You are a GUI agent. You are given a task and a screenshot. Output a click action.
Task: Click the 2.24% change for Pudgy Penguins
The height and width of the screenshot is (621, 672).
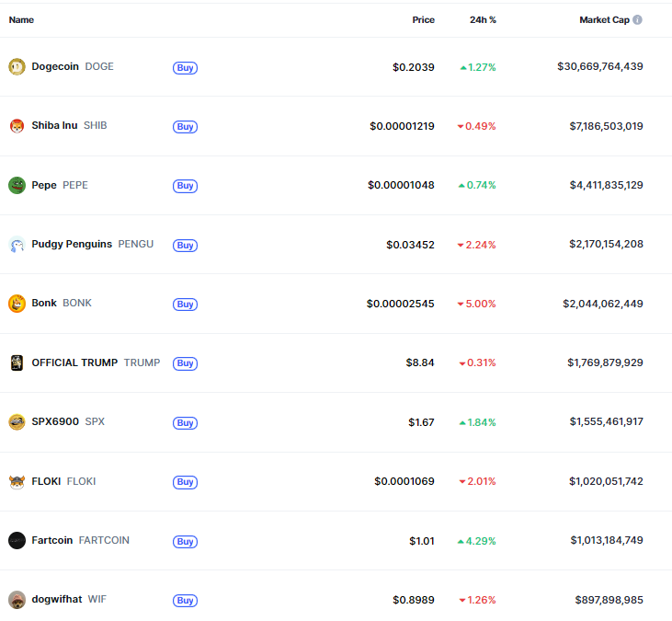coord(476,245)
